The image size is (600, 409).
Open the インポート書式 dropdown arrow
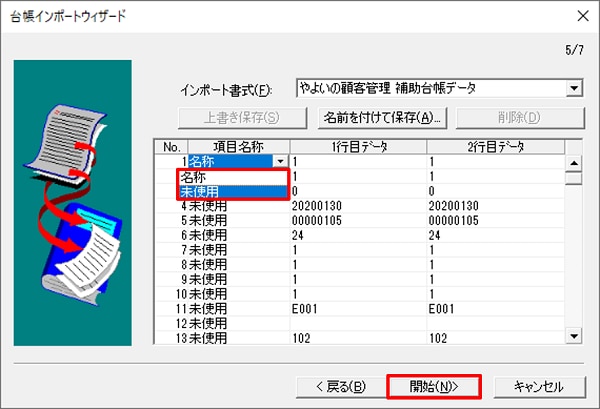574,88
